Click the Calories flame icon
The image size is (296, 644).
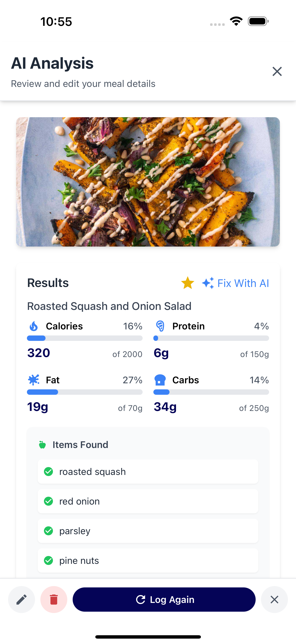pos(34,326)
